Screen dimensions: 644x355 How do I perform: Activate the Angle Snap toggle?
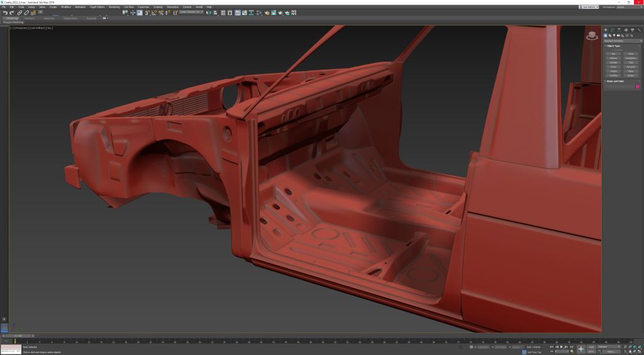[154, 13]
